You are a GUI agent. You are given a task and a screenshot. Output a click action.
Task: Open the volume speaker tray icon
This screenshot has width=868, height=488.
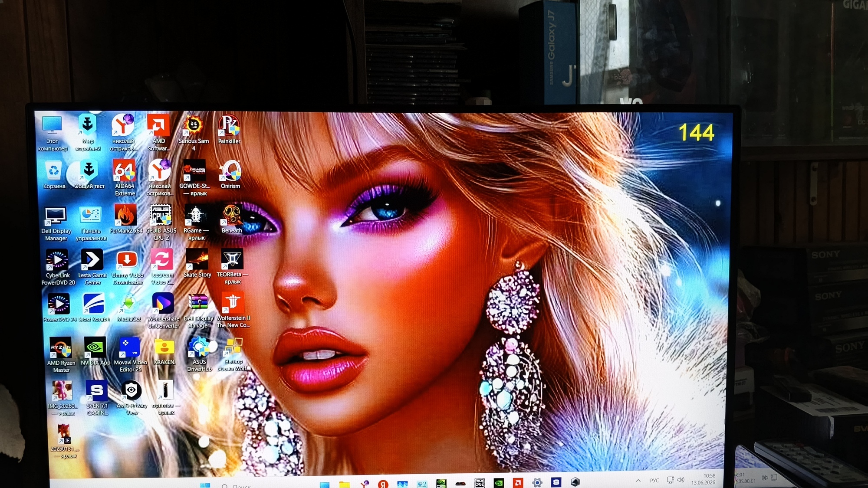coord(681,480)
